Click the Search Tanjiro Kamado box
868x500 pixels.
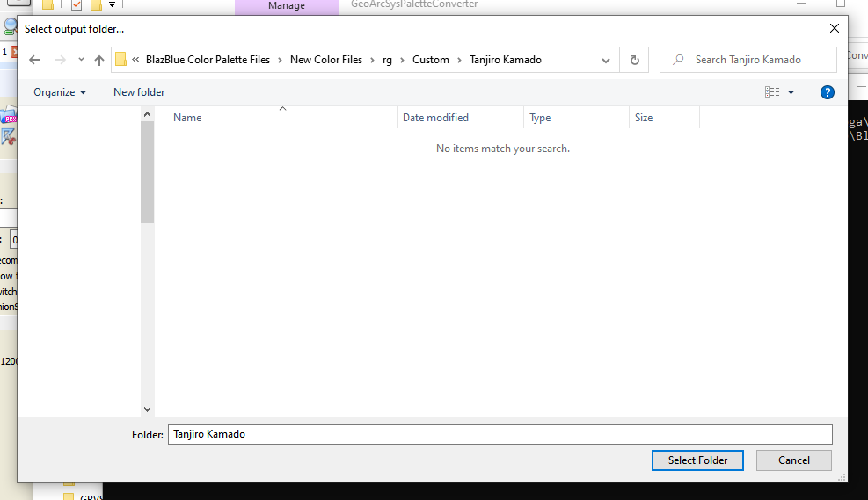pos(748,60)
